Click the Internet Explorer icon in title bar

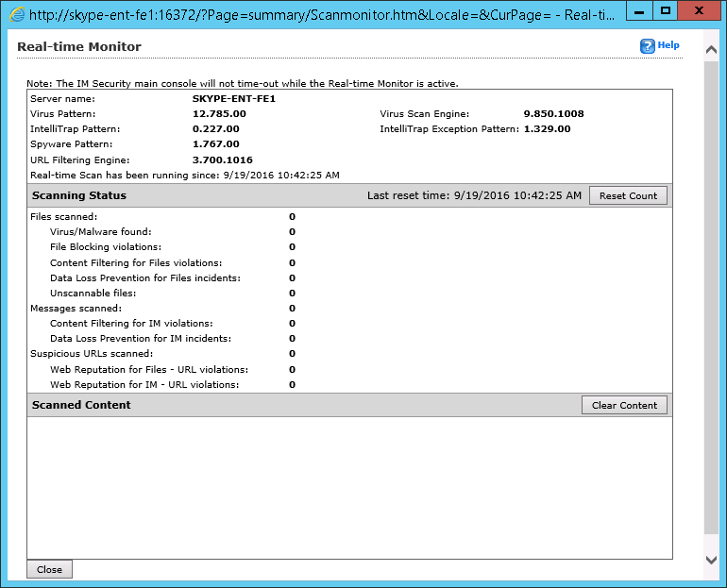pyautogui.click(x=16, y=14)
